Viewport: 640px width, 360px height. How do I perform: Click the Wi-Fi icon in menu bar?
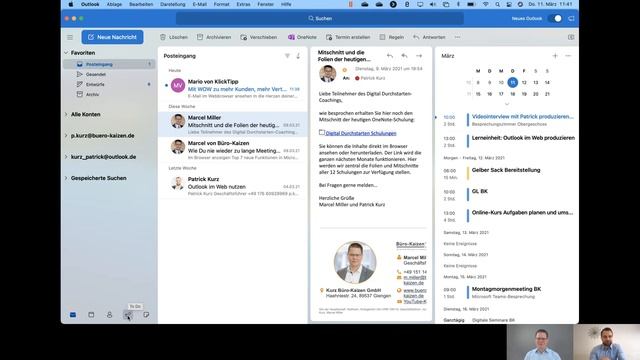pos(486,4)
